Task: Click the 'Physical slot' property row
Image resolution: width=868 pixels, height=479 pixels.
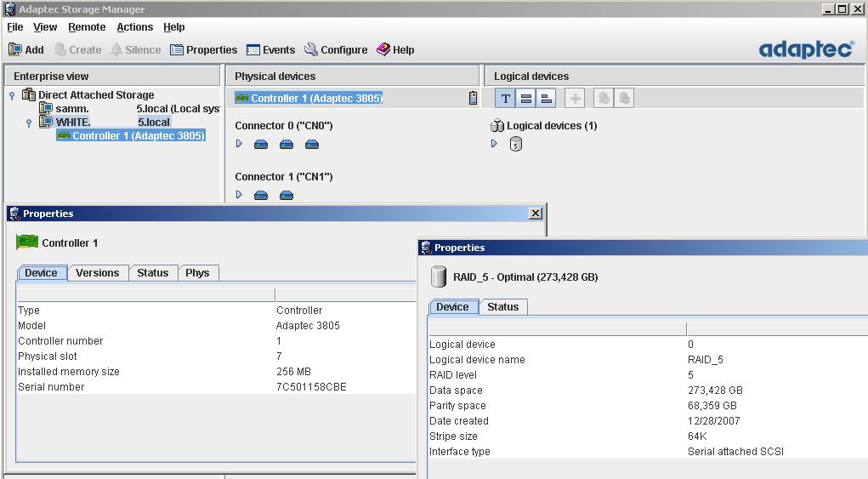Action: (x=217, y=356)
